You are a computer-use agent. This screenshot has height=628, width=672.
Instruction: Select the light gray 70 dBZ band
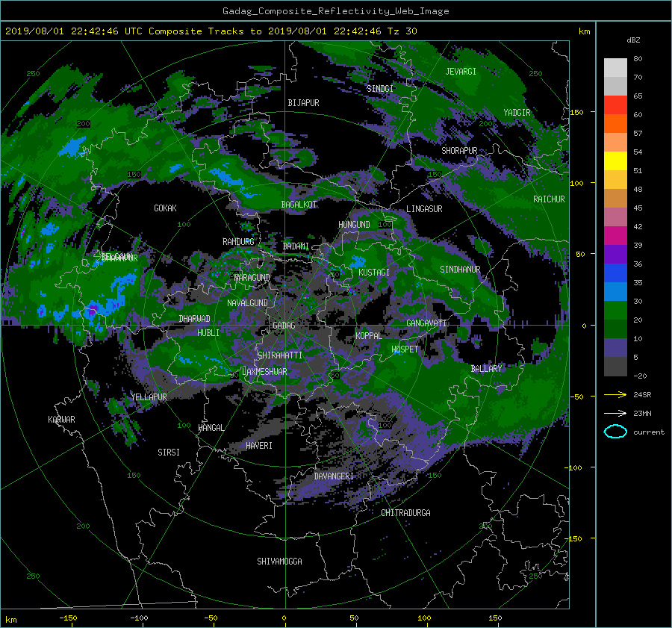(615, 68)
